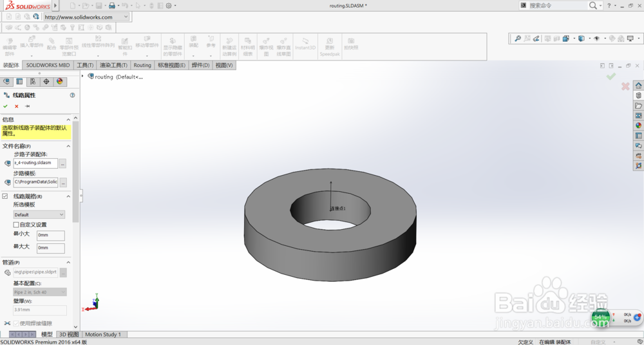Open the SOLIDWORKS MBD tab
Screen dimensions: 644x345
(48, 65)
